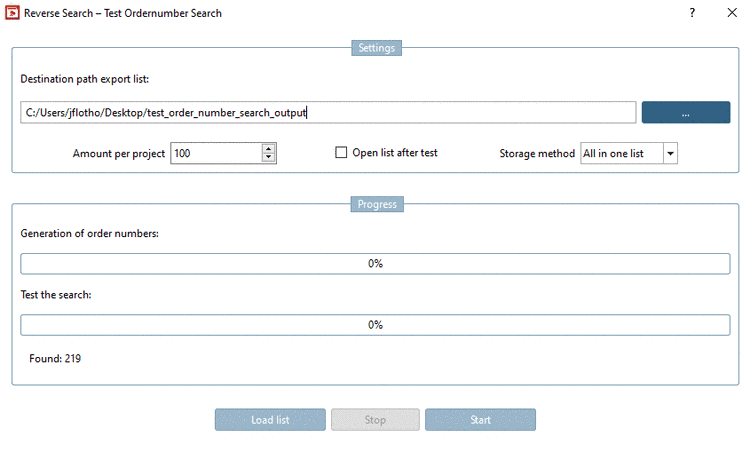Click the Found: 219 result text
Image resolution: width=750 pixels, height=452 pixels.
(55, 358)
